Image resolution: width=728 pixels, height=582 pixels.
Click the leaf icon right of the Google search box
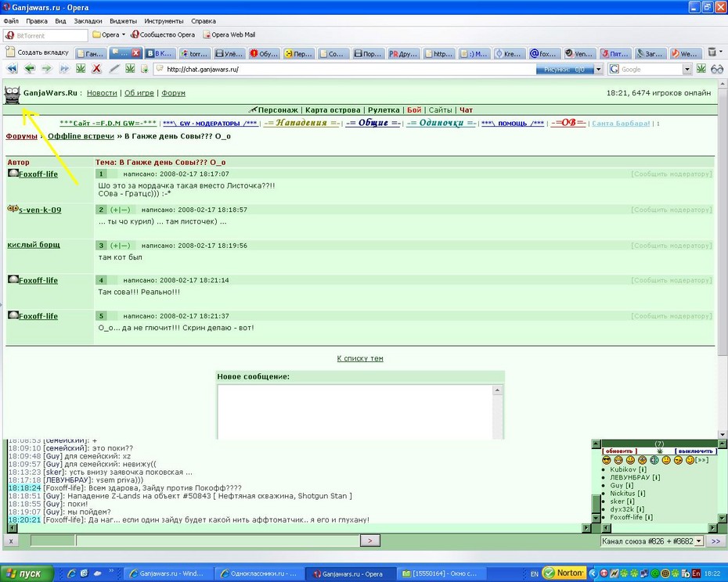coord(701,69)
